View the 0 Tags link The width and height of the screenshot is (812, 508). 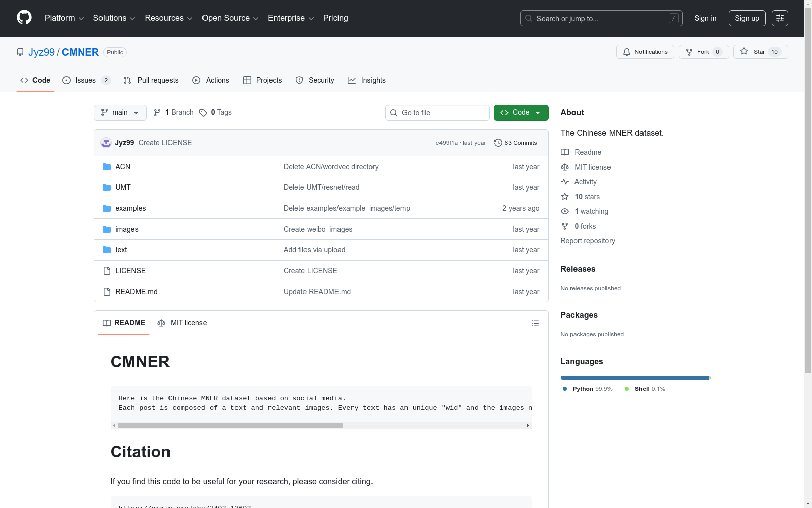216,113
